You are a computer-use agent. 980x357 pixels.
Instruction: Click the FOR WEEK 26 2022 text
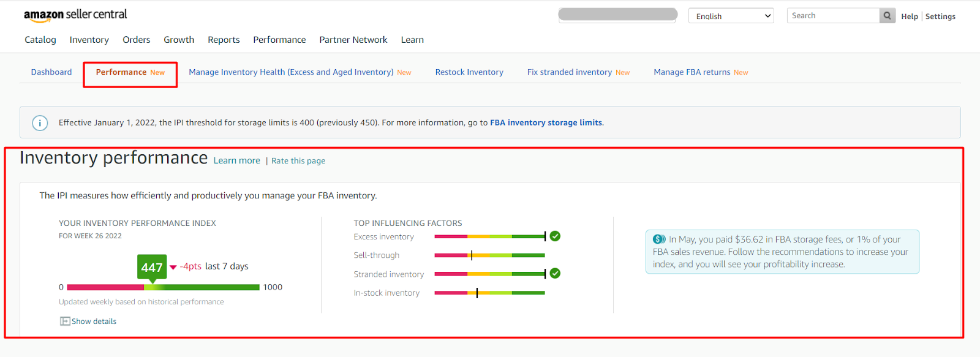click(90, 236)
